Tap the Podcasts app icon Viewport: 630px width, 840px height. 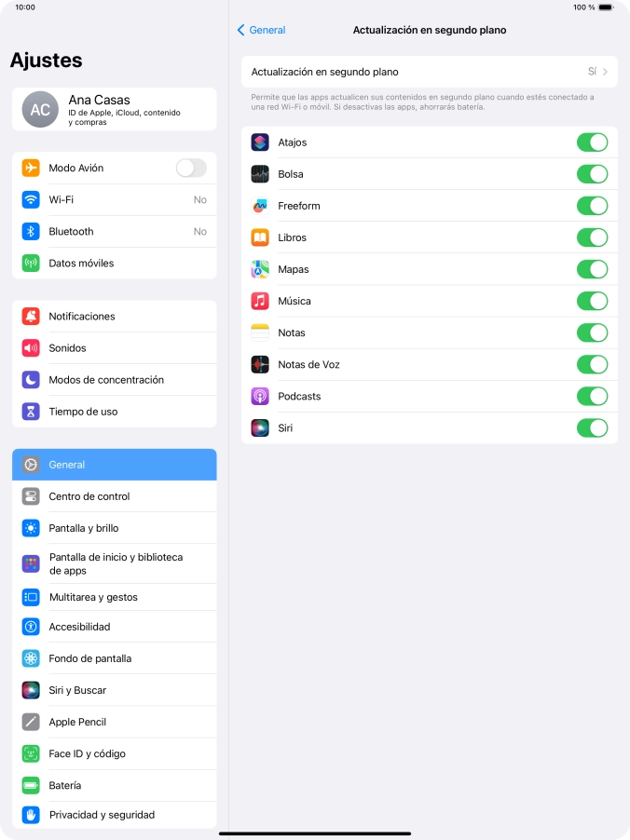click(x=260, y=397)
